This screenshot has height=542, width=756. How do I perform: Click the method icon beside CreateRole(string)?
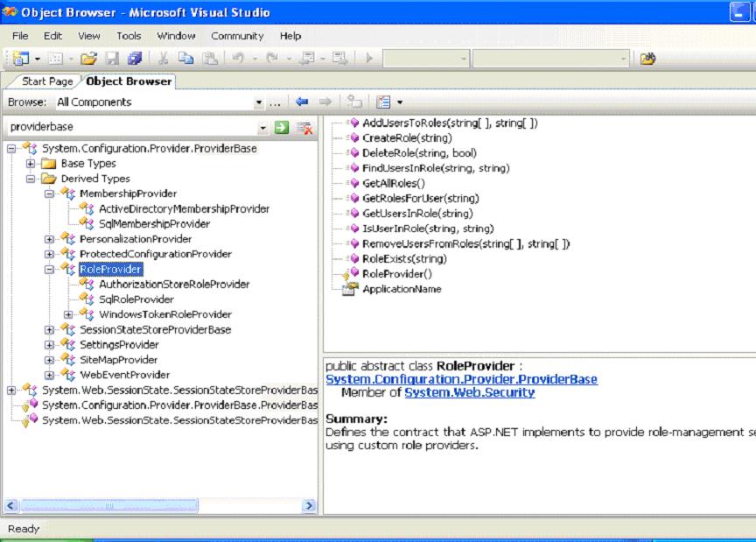(353, 138)
